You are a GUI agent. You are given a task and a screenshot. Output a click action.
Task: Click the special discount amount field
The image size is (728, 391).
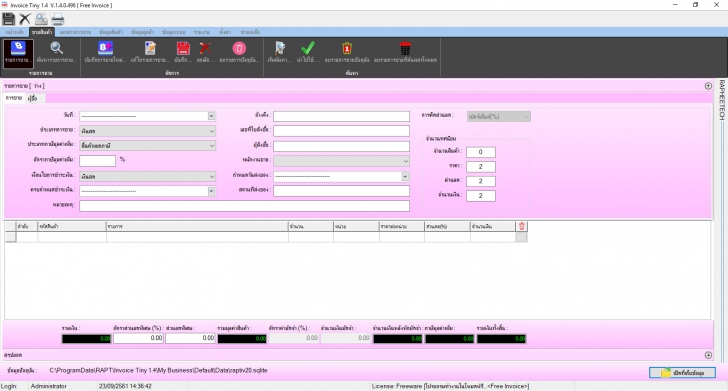[x=190, y=339]
